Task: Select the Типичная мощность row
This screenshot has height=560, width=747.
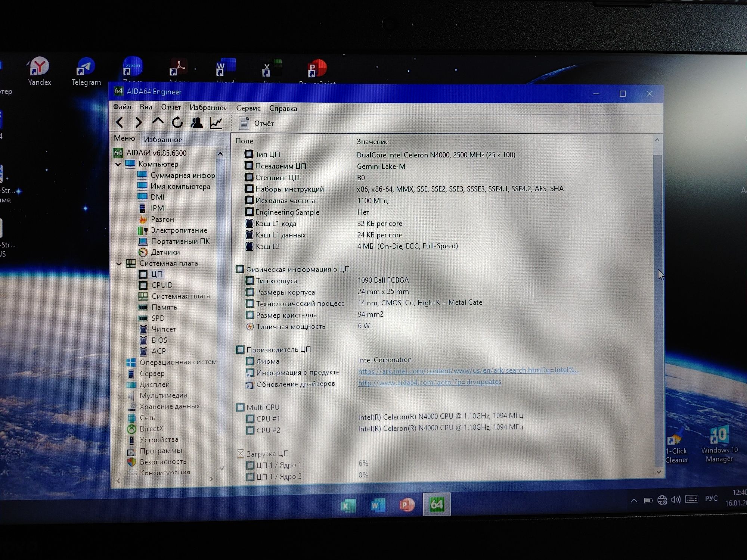Action: coord(308,326)
